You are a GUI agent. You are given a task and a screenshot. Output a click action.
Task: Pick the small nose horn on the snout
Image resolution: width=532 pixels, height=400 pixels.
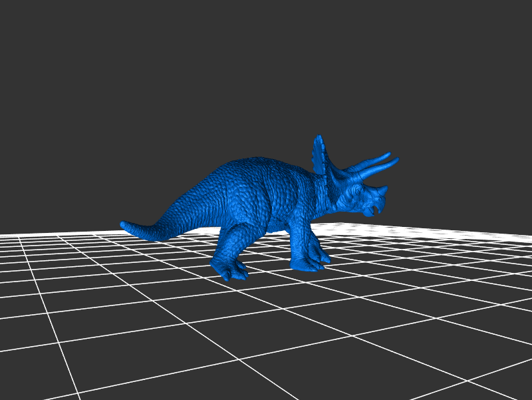point(384,190)
